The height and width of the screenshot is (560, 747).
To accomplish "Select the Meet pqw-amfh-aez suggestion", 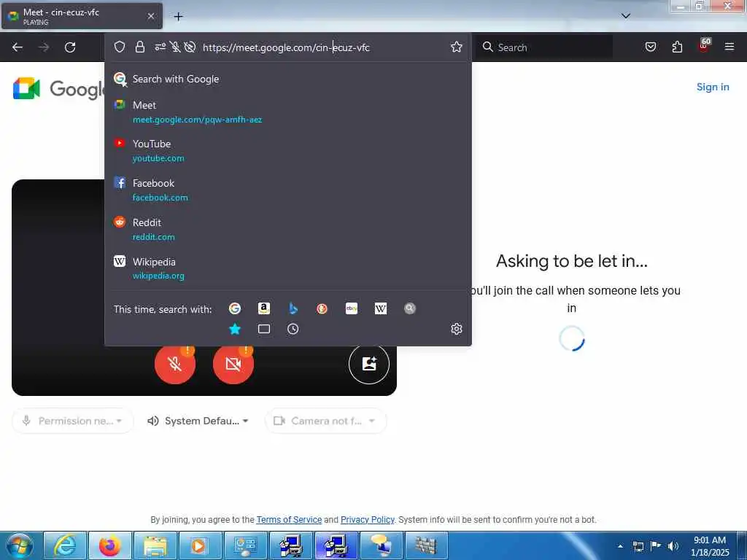I will [287, 112].
